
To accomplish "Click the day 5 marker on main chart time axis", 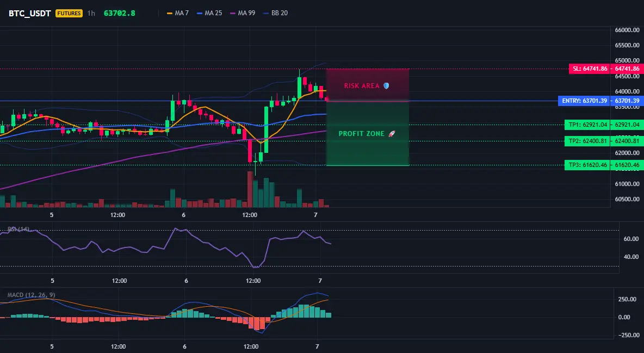I will click(x=52, y=215).
